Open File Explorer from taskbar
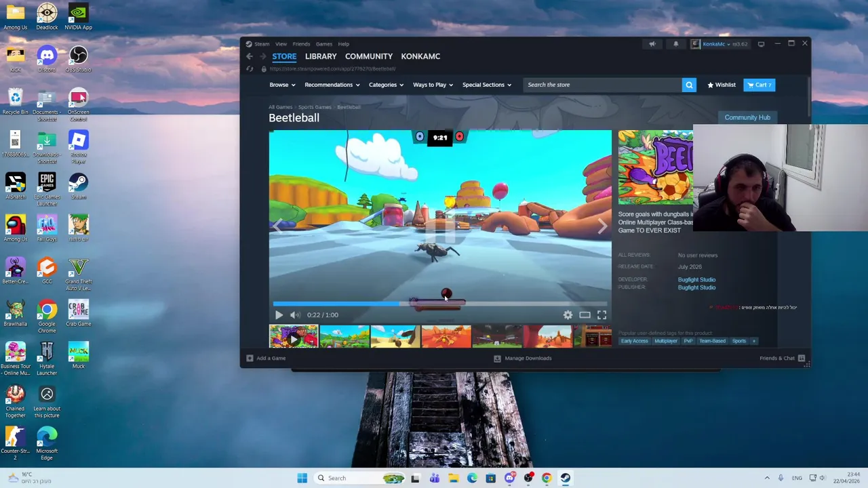868x488 pixels. point(453,478)
